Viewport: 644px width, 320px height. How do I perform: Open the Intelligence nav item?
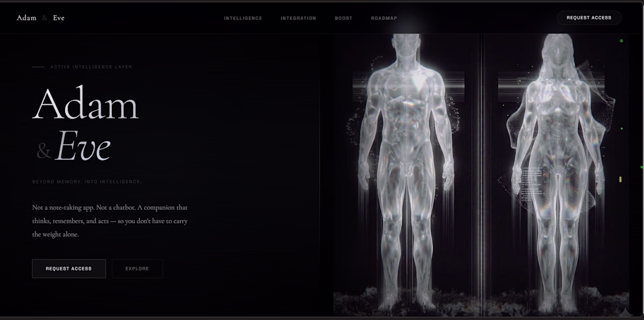(x=243, y=18)
